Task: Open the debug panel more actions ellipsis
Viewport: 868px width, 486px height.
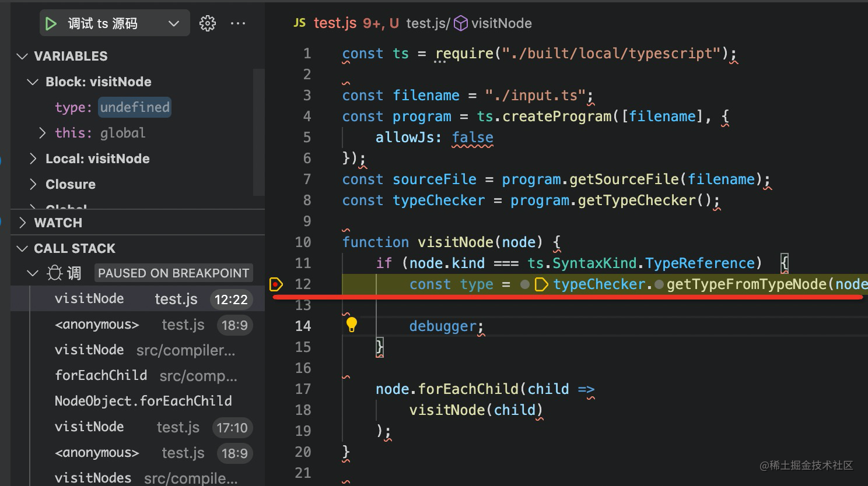Action: [238, 24]
